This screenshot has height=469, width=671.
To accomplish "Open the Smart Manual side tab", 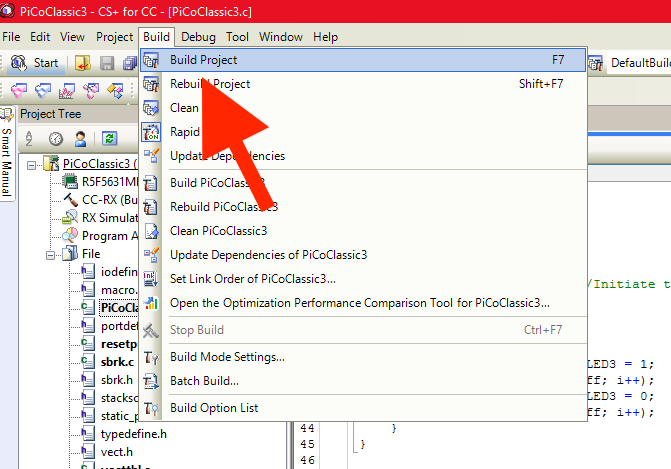I will coord(6,153).
